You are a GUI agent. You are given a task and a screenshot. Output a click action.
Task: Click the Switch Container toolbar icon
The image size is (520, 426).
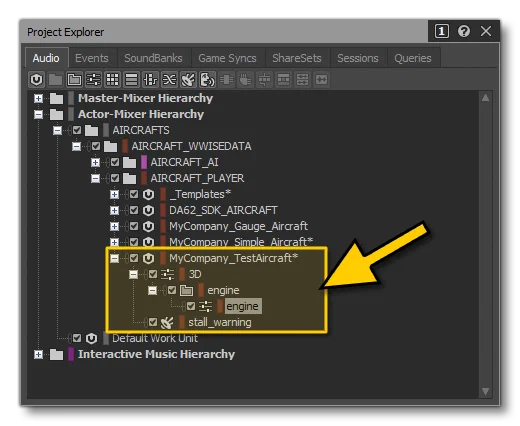click(150, 80)
